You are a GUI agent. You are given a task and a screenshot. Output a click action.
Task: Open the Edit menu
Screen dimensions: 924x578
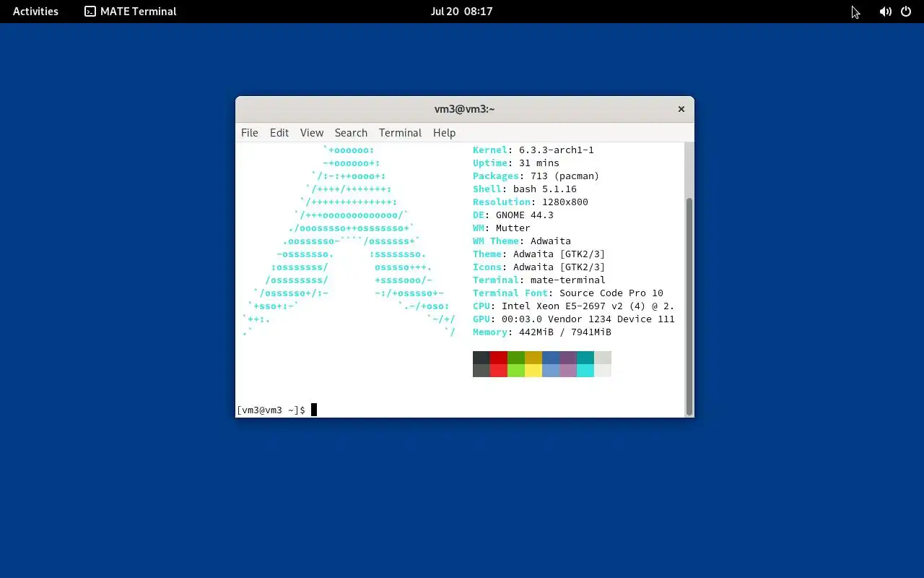coord(279,133)
